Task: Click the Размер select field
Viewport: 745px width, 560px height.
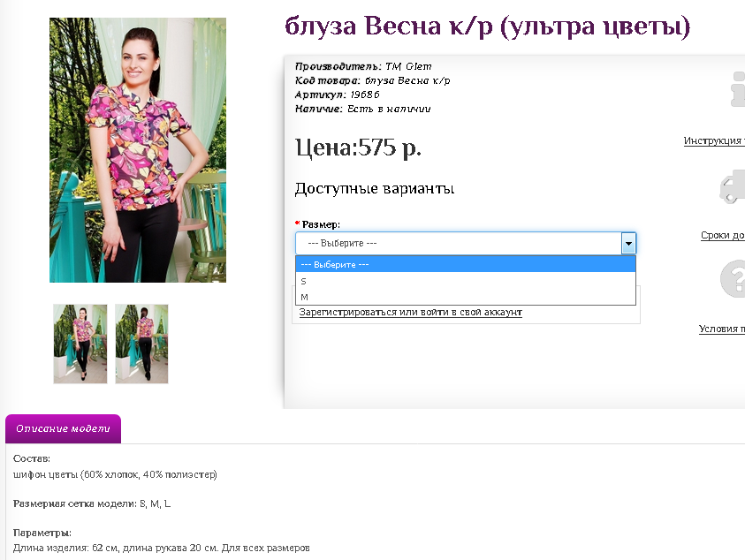Action: [466, 243]
